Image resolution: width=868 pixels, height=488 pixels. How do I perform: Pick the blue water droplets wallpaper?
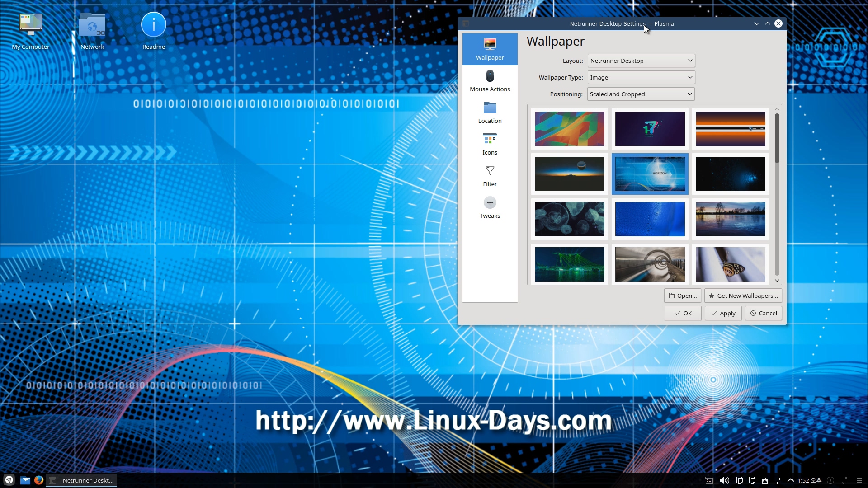[x=650, y=219]
